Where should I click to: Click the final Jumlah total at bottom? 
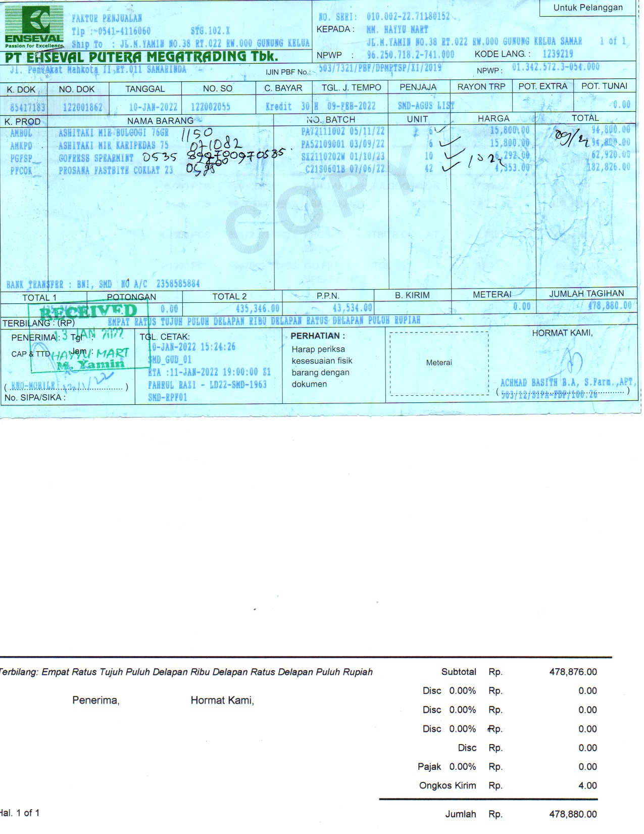coord(573,814)
